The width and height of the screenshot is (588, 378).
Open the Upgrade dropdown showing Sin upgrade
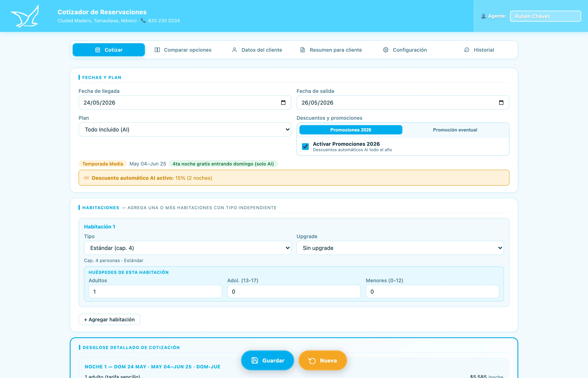(400, 248)
